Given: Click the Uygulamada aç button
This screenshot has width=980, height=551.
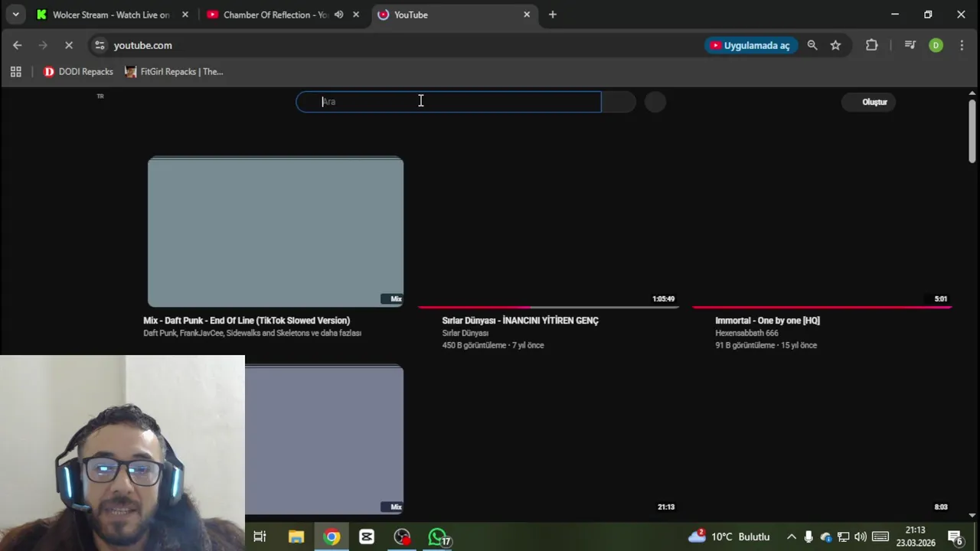Looking at the screenshot, I should click(x=751, y=45).
